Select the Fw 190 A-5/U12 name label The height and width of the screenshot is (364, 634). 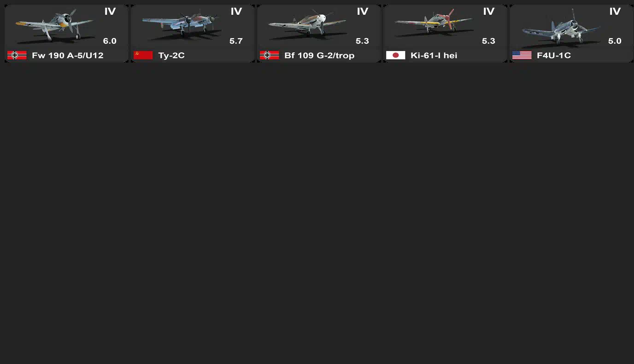click(68, 56)
